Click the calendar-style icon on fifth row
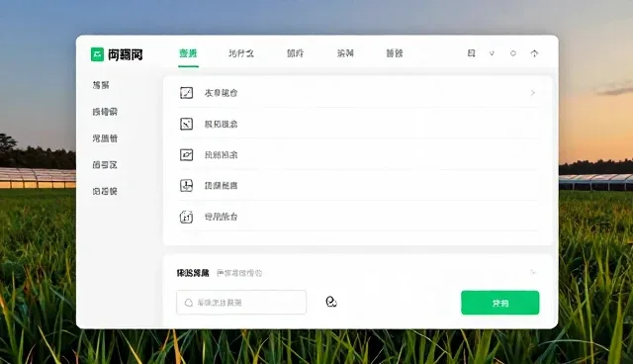 pyautogui.click(x=186, y=217)
